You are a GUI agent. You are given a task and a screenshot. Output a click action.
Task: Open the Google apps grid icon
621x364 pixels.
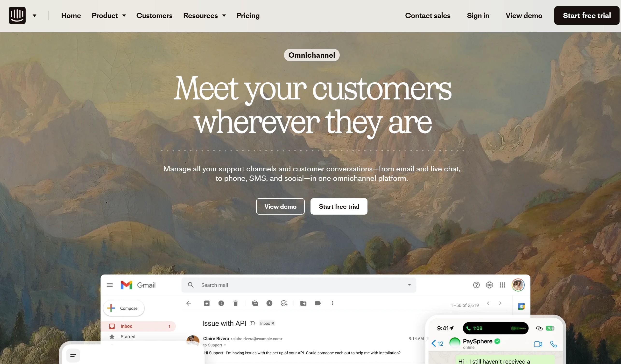(x=502, y=285)
